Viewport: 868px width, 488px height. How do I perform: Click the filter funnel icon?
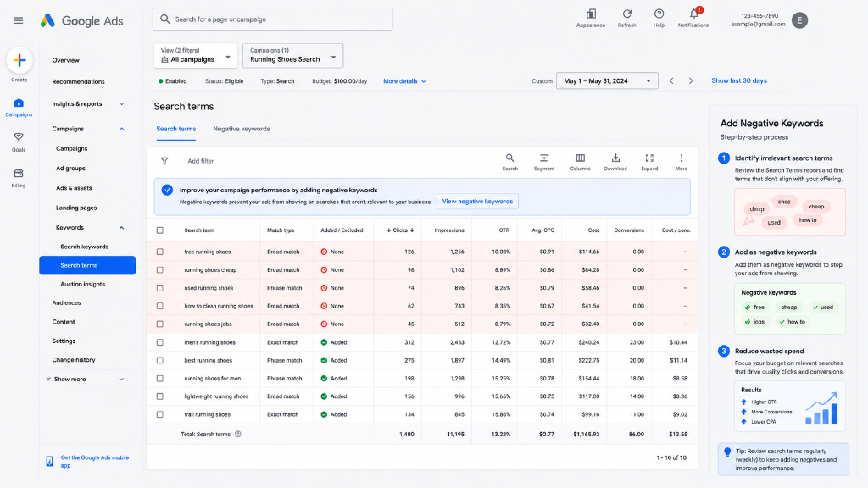164,161
